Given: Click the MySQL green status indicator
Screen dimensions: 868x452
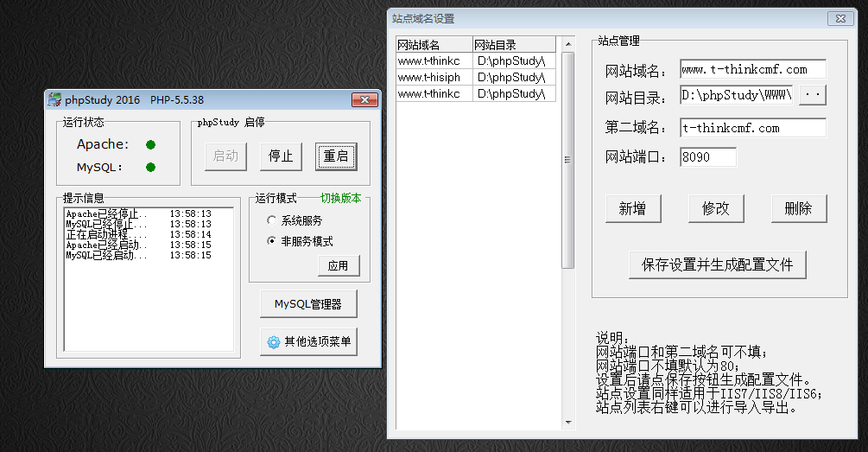Looking at the screenshot, I should point(150,168).
